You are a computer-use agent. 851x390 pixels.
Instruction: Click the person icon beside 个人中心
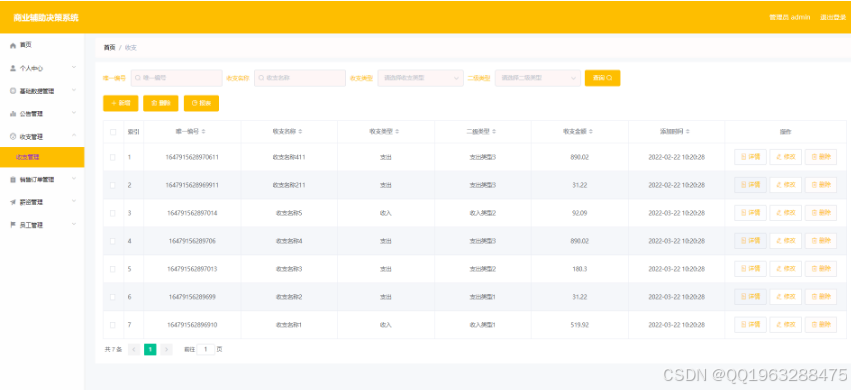(13, 68)
